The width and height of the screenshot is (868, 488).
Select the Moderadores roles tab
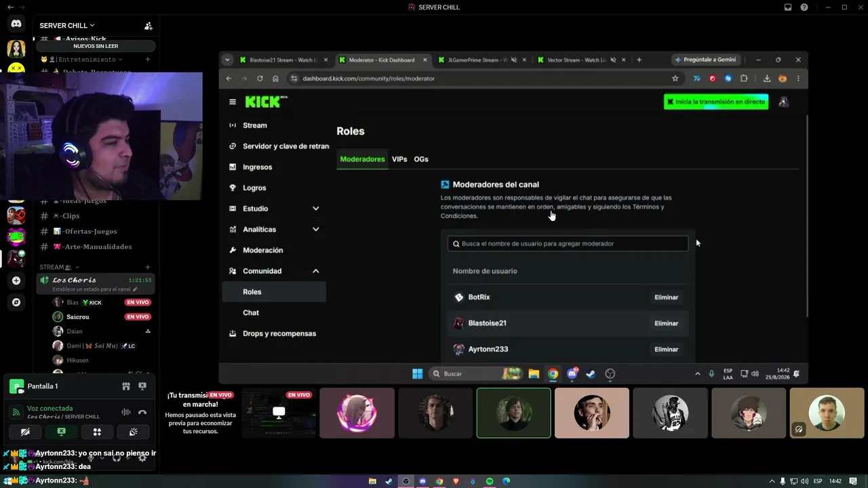point(362,159)
